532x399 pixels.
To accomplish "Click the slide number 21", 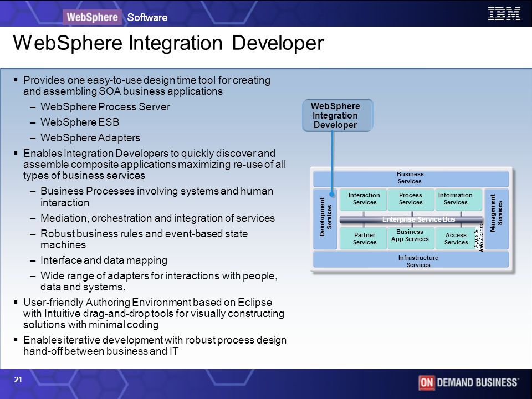I will point(18,380).
